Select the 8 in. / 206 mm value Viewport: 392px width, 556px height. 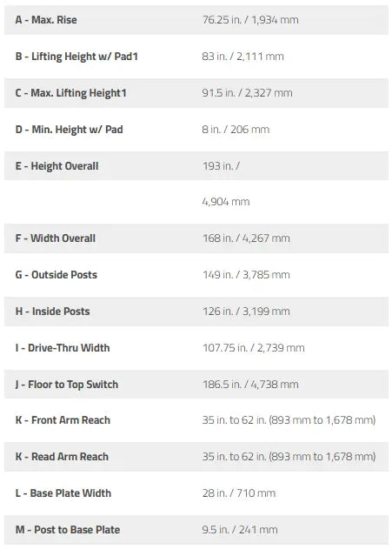pyautogui.click(x=236, y=130)
